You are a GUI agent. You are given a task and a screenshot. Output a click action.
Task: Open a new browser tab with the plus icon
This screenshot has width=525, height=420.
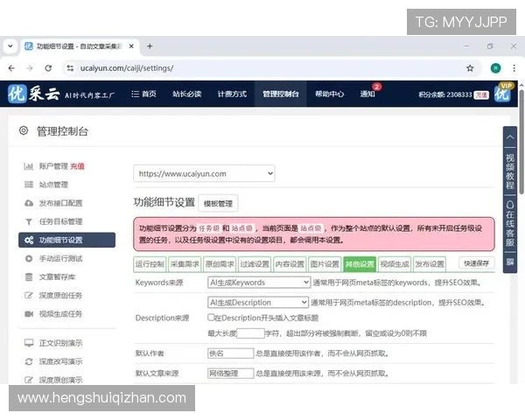pyautogui.click(x=150, y=46)
